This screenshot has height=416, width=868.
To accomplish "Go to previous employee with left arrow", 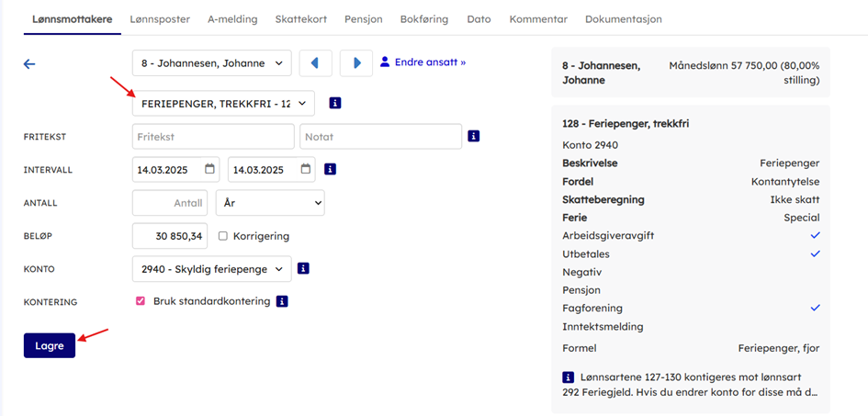I will point(315,63).
